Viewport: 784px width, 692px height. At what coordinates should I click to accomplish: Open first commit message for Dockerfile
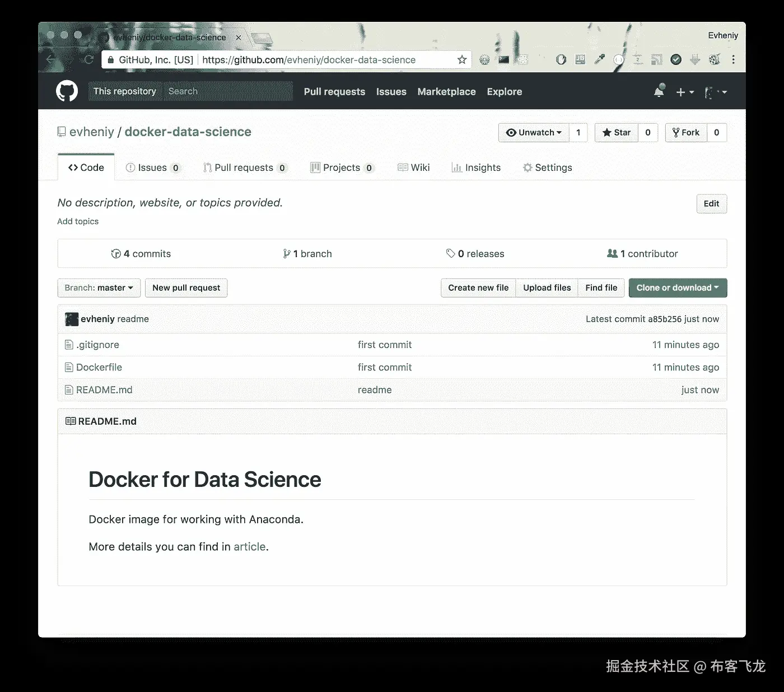[385, 368]
